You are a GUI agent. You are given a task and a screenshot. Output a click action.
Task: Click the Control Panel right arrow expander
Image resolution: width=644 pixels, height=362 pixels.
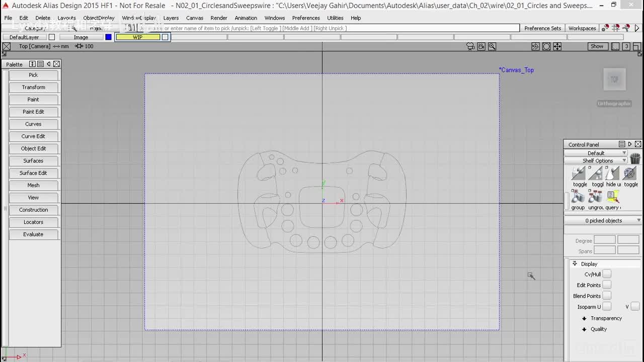(630, 144)
